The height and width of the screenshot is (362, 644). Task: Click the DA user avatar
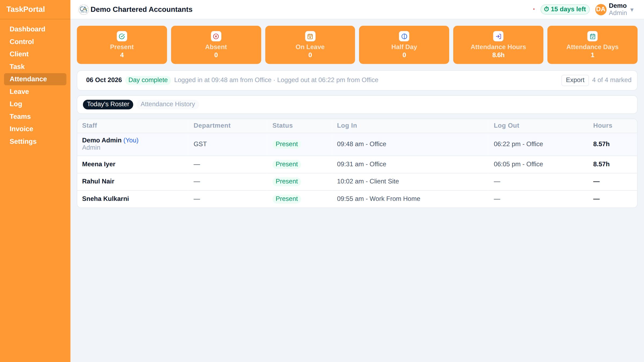coord(601,10)
